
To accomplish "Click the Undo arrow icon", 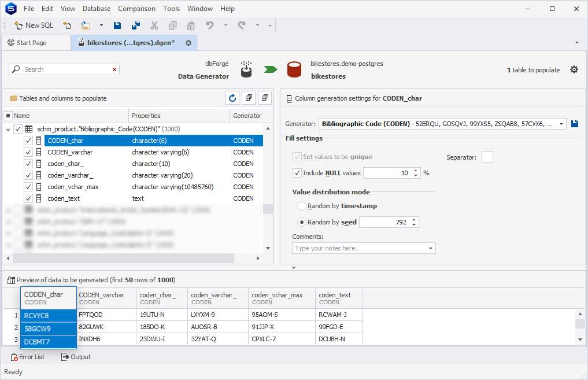I will click(210, 25).
